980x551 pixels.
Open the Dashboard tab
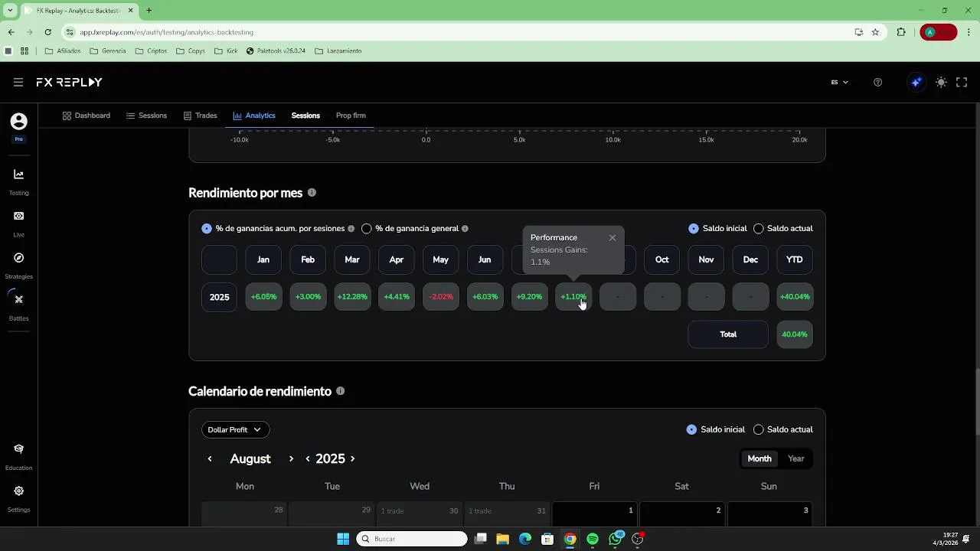(x=87, y=116)
